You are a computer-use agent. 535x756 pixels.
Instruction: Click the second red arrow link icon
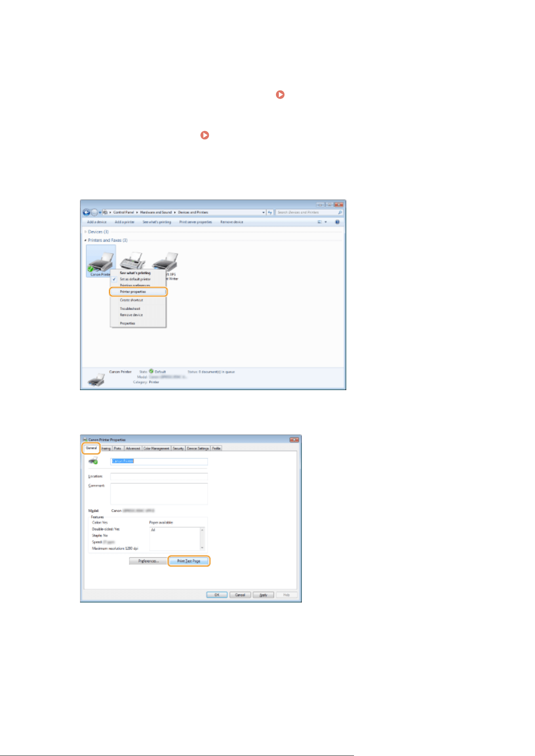click(205, 135)
